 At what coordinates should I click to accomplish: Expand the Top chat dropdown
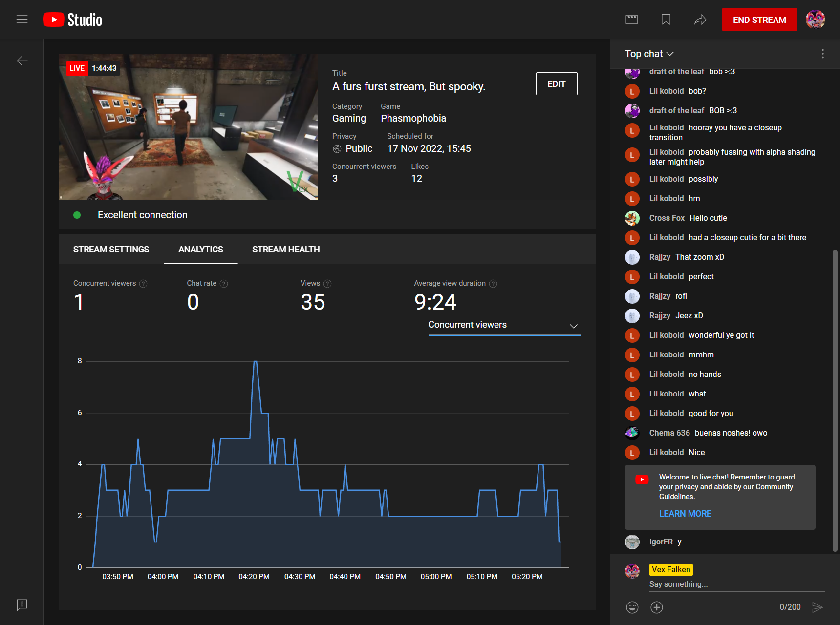tap(649, 54)
